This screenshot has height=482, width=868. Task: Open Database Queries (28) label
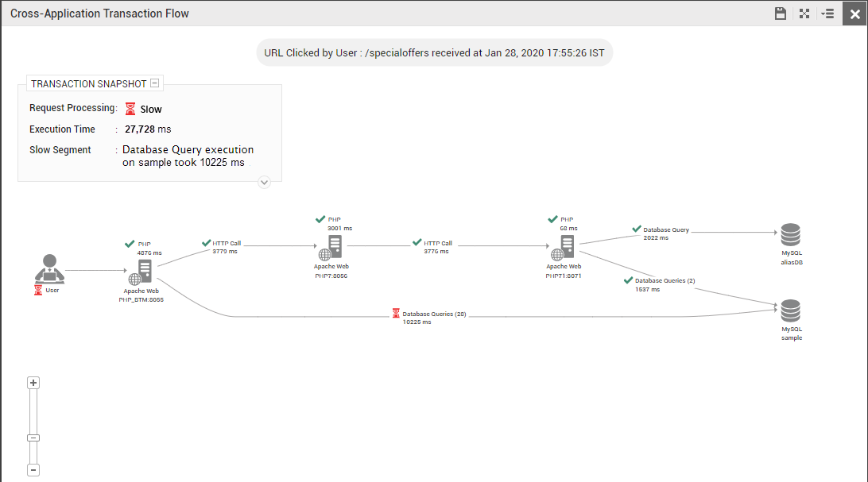[434, 314]
